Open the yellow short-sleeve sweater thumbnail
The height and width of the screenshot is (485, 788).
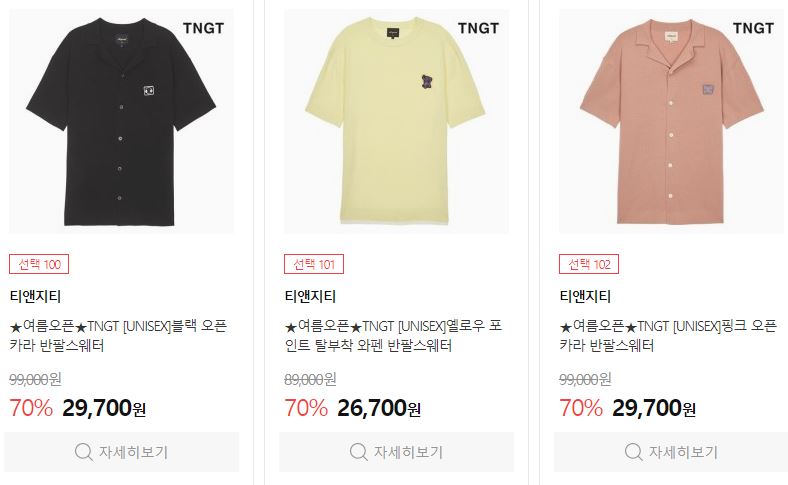(397, 121)
